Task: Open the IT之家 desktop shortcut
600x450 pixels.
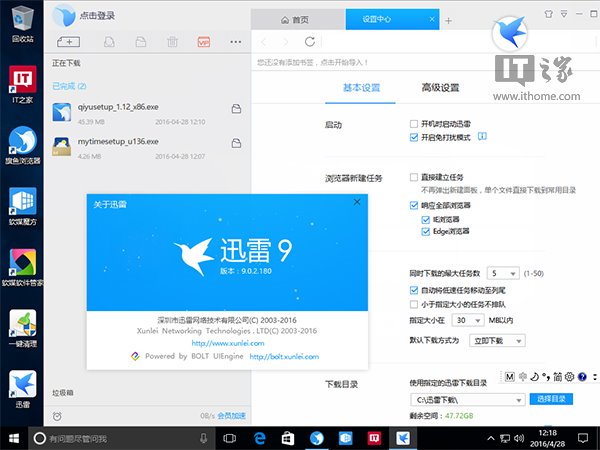Action: click(23, 85)
